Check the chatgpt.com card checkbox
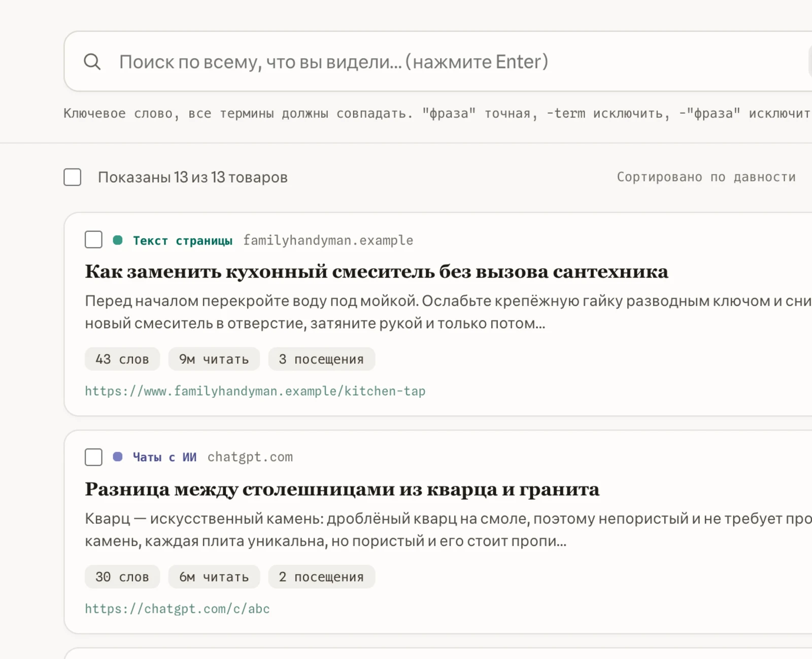Viewport: 812px width, 659px height. click(x=93, y=457)
